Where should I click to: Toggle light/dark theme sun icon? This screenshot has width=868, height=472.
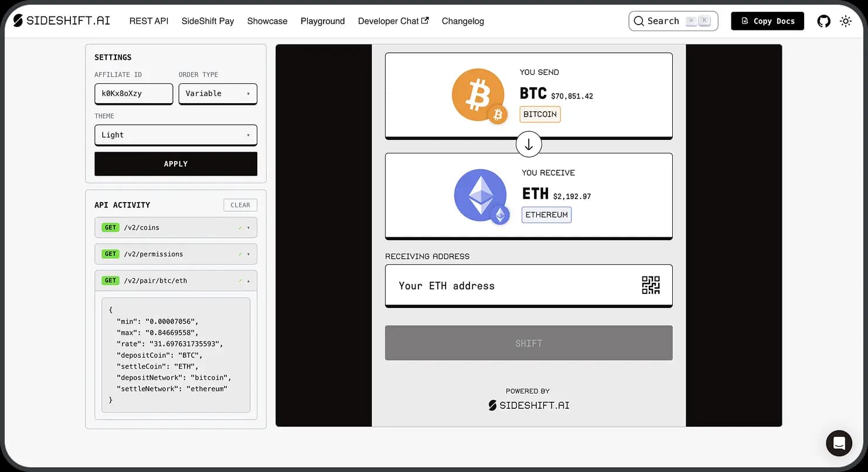845,21
